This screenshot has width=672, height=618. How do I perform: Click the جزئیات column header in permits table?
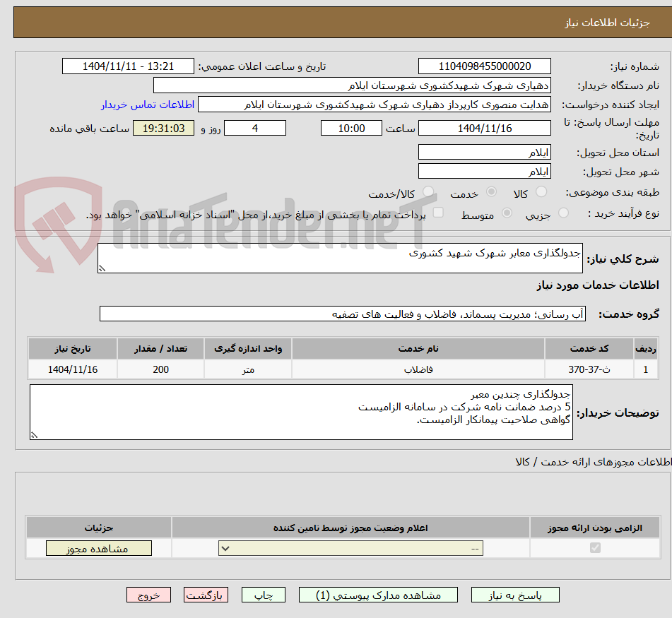[99, 528]
